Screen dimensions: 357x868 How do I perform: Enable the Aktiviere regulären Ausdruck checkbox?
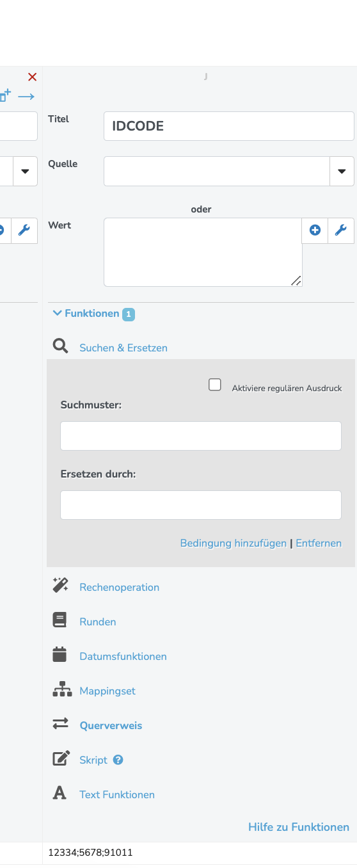(x=215, y=385)
